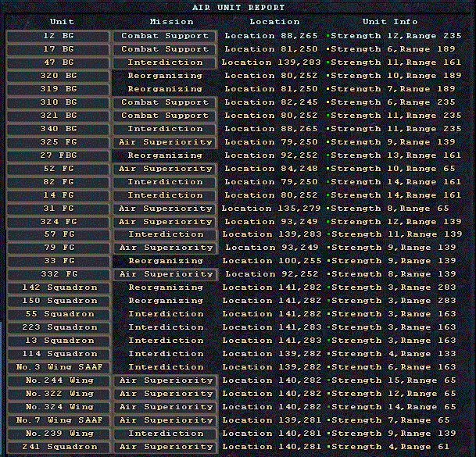Change No. 244 Wing Air Superiority mission

point(166,381)
